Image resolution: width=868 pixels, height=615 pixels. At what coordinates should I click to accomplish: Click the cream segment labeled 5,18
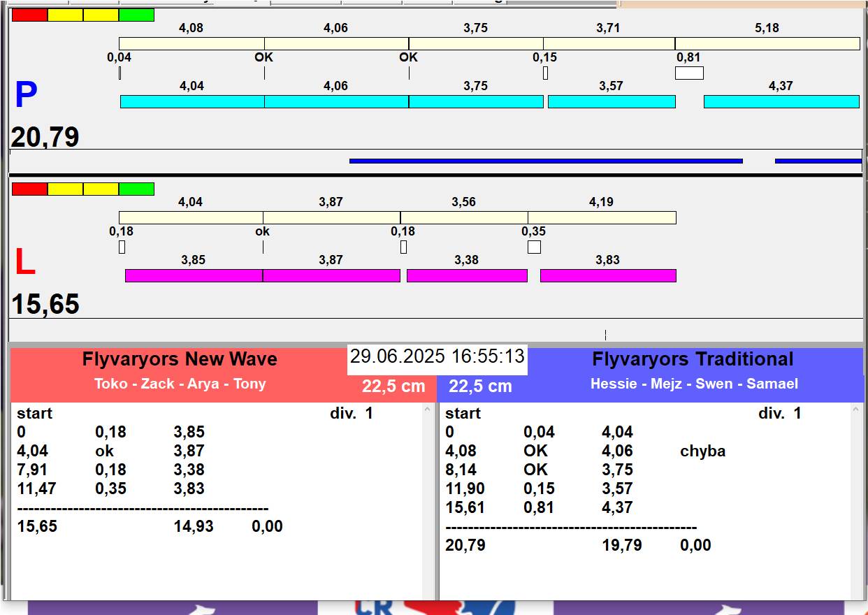pyautogui.click(x=767, y=43)
